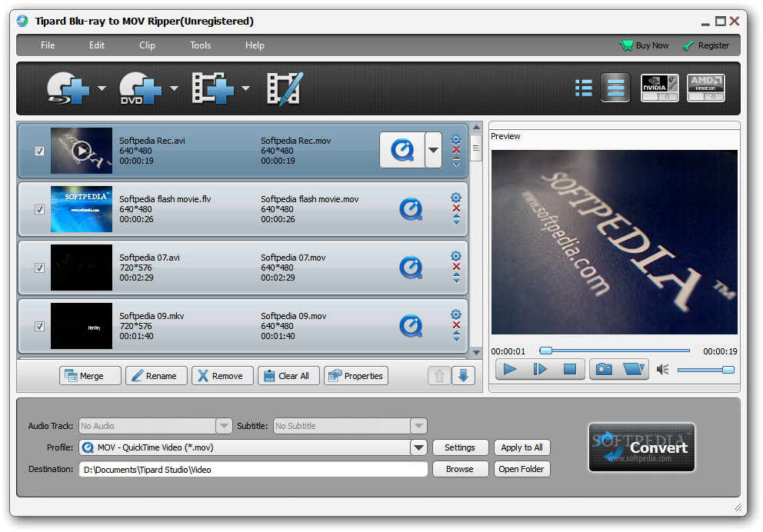Click the preview seek slider handle
The height and width of the screenshot is (532, 763).
tap(546, 351)
